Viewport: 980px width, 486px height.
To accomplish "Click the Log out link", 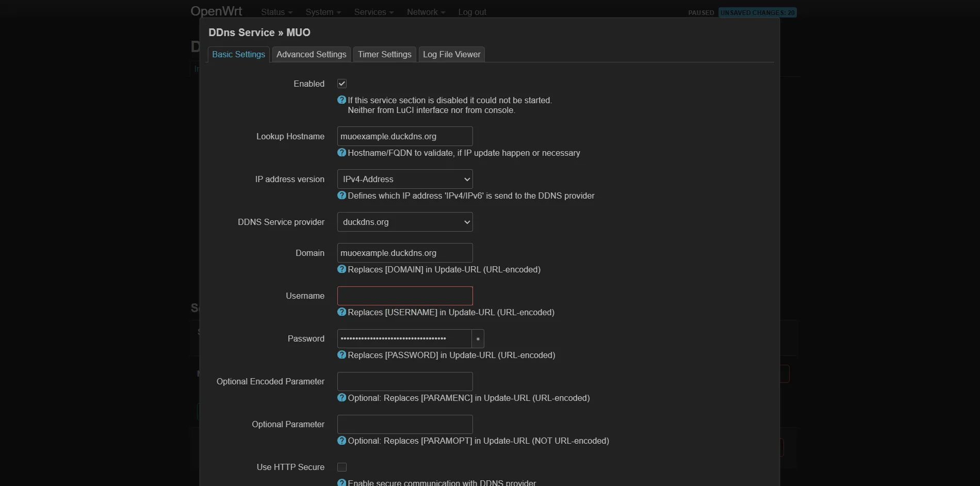I will [x=471, y=12].
